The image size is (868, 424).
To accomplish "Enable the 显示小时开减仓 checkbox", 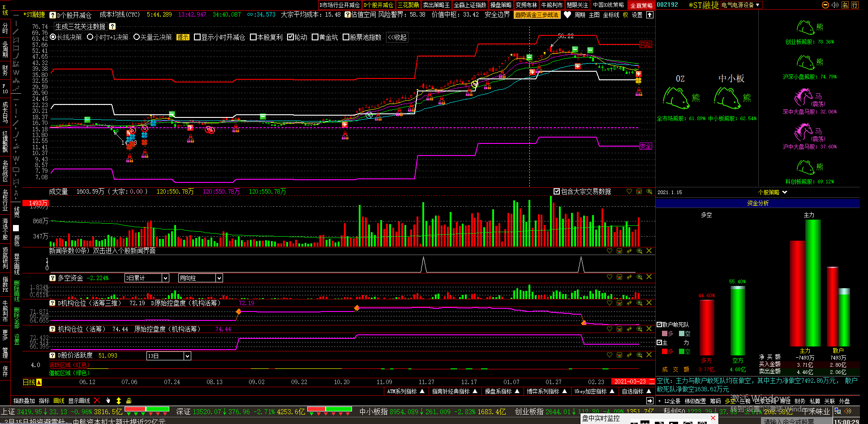I will (197, 37).
